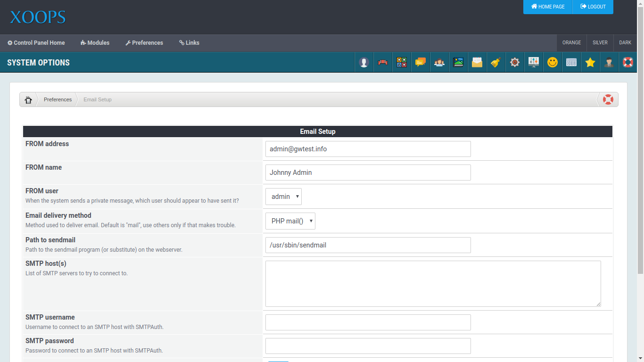
Task: Open the Links menu item
Action: [x=189, y=42]
